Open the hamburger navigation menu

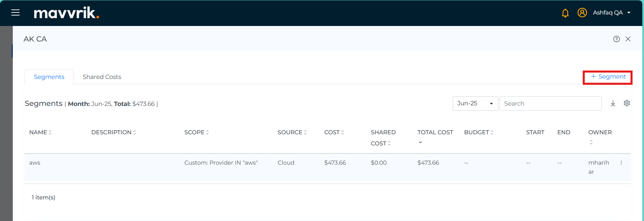pyautogui.click(x=15, y=13)
